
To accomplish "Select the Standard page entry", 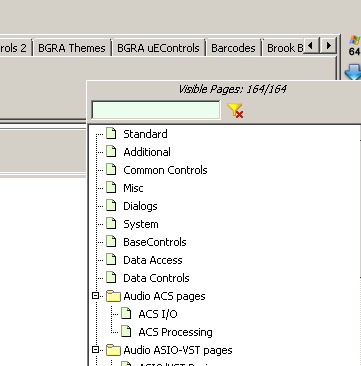I will [145, 134].
